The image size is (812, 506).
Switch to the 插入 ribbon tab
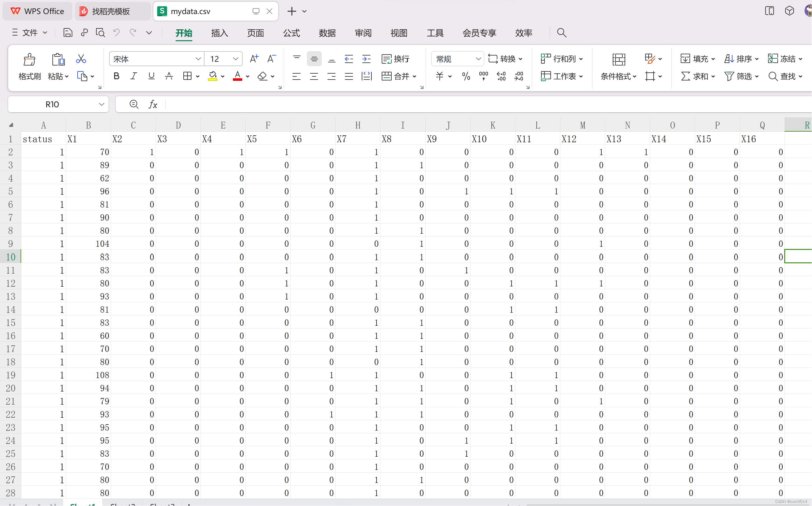(220, 33)
